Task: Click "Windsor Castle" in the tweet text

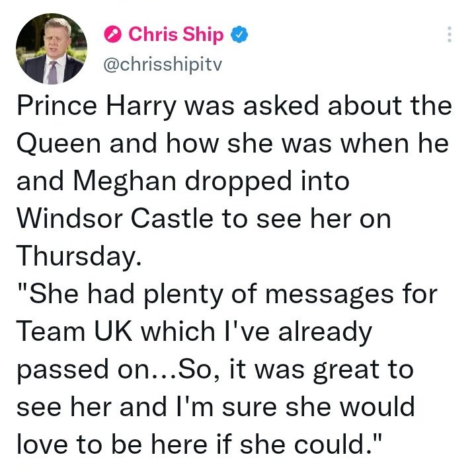Action: pos(113,219)
